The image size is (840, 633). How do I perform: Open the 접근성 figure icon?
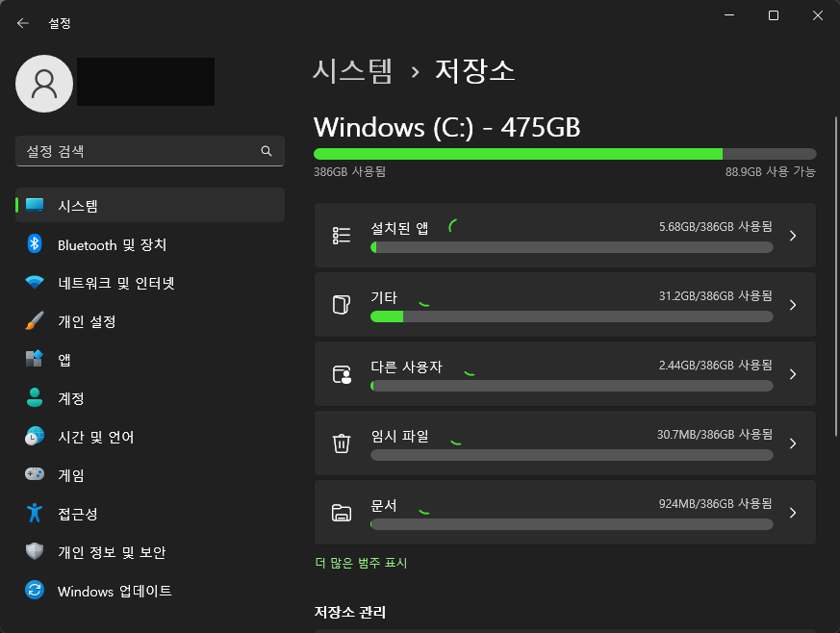point(35,513)
